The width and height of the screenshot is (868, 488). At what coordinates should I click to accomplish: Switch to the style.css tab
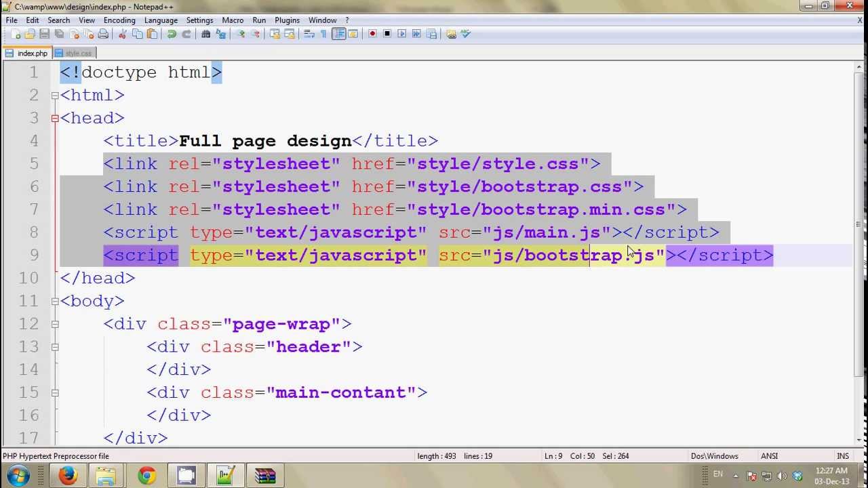coord(74,53)
